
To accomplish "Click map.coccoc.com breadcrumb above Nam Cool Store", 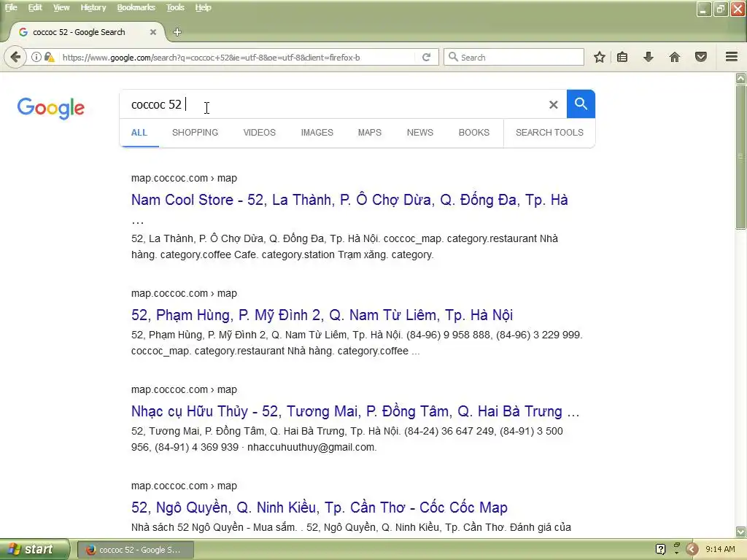I will [184, 178].
